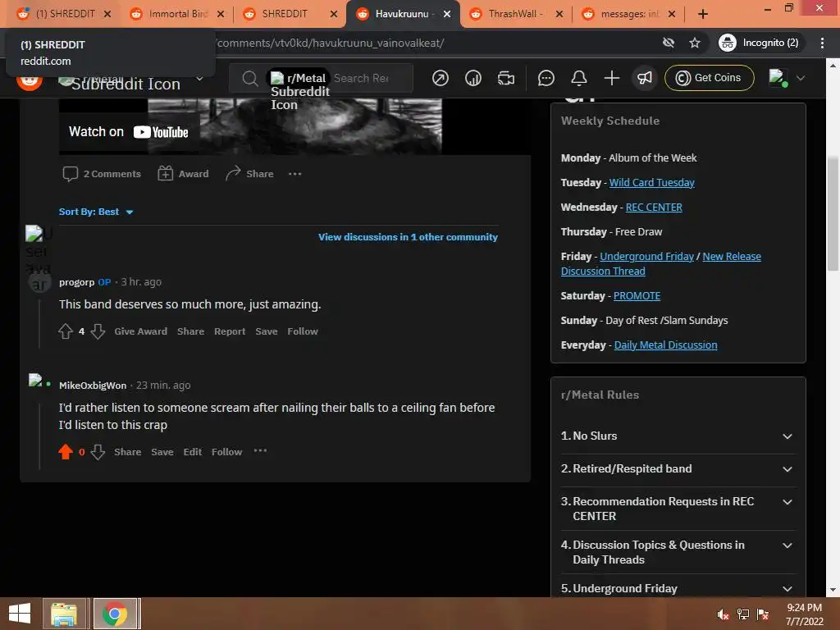
Task: View discussions in 1 other community
Action: pos(408,237)
